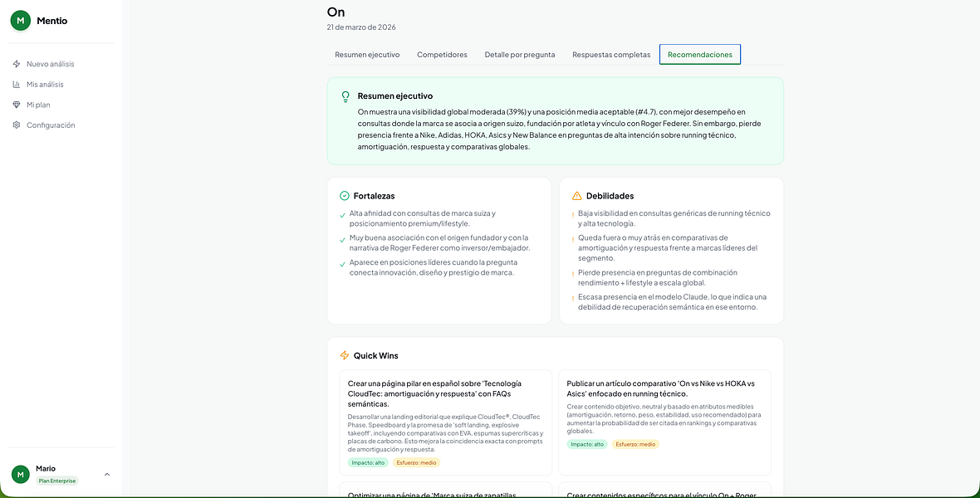Click the Mentio logo avatar

pyautogui.click(x=21, y=21)
